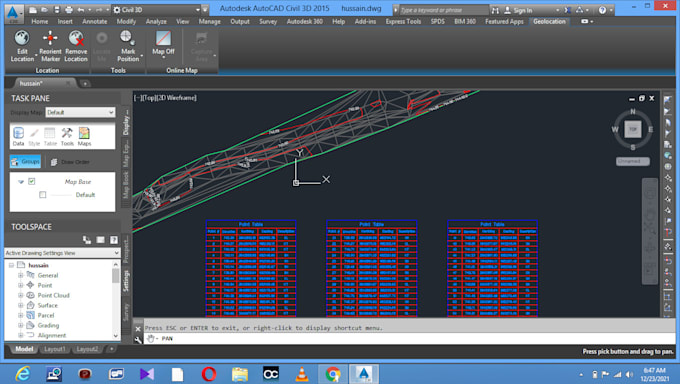The height and width of the screenshot is (384, 680).
Task: Select the Grading tree item
Action: click(x=48, y=325)
